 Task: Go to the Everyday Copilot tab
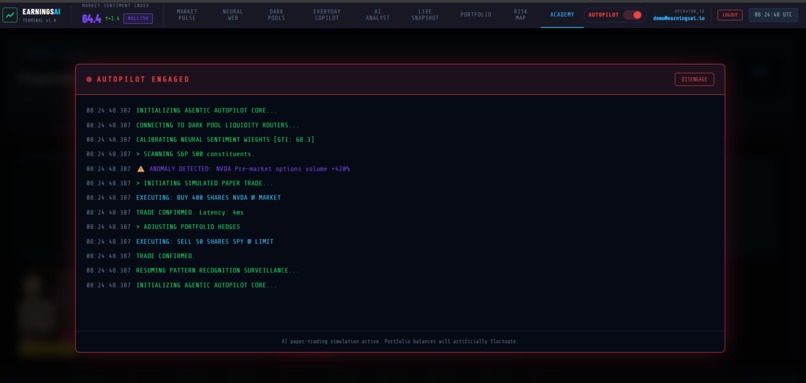coord(327,15)
